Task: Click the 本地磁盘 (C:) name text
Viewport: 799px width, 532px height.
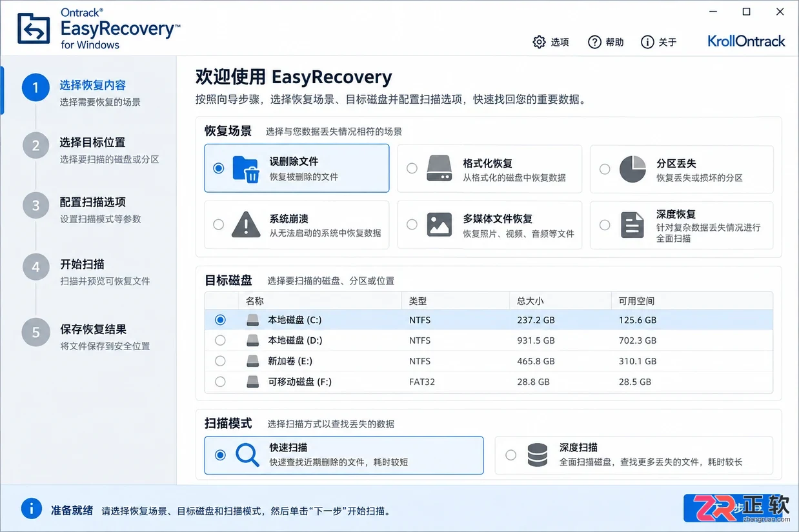Action: [x=295, y=320]
